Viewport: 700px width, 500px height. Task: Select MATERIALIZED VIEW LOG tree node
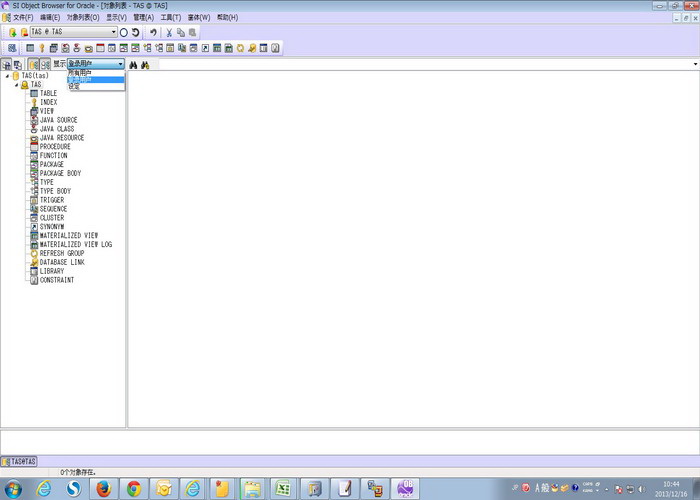click(76, 245)
